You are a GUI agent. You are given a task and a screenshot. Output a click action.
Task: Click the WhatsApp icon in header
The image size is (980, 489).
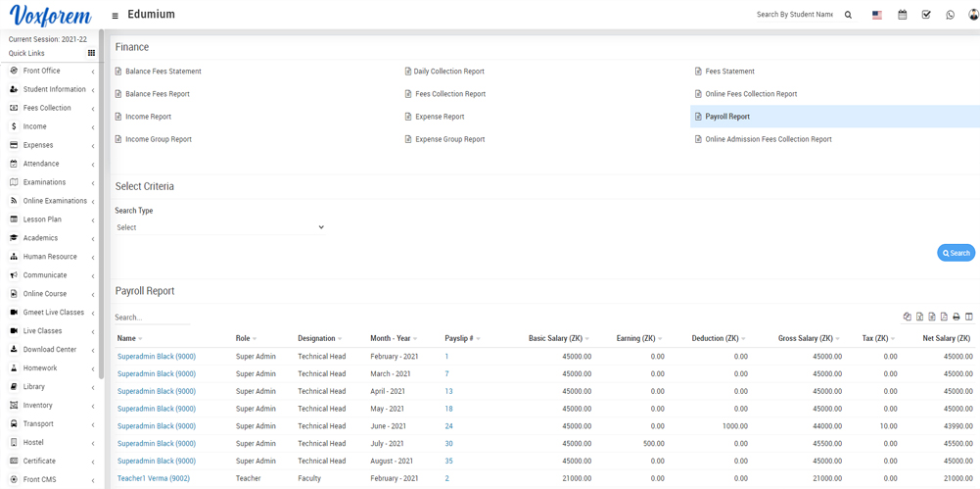(x=950, y=15)
